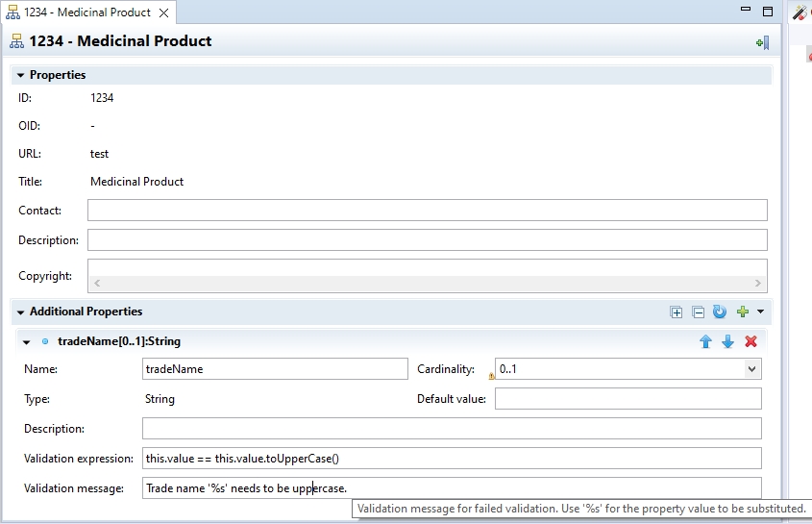The width and height of the screenshot is (812, 524).
Task: Maximize the editor panel
Action: pyautogui.click(x=768, y=12)
